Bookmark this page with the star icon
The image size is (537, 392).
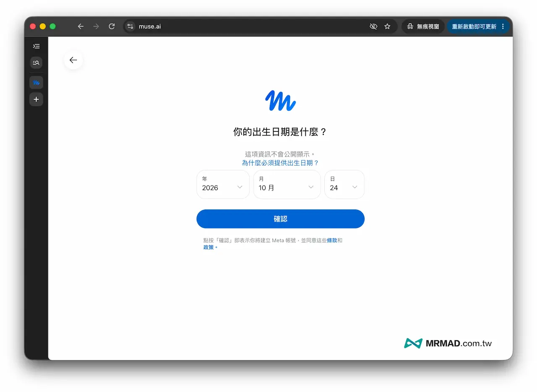(x=387, y=26)
